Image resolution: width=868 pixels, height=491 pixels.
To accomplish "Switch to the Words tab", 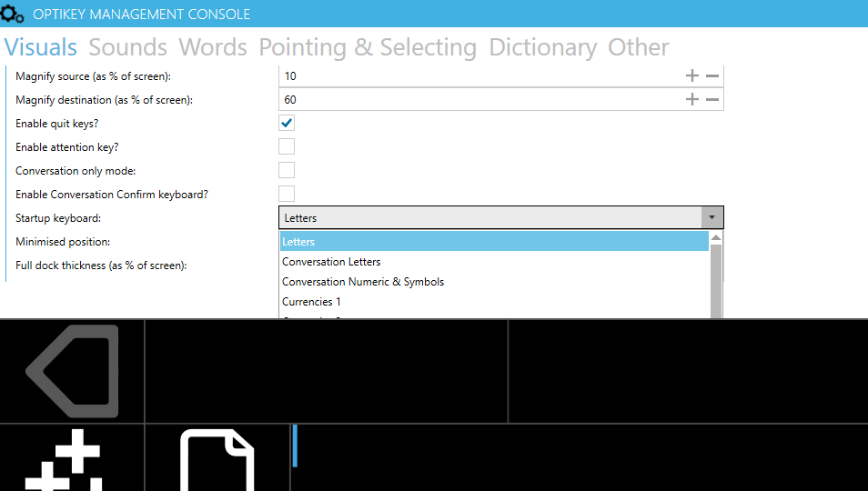I will tap(213, 47).
